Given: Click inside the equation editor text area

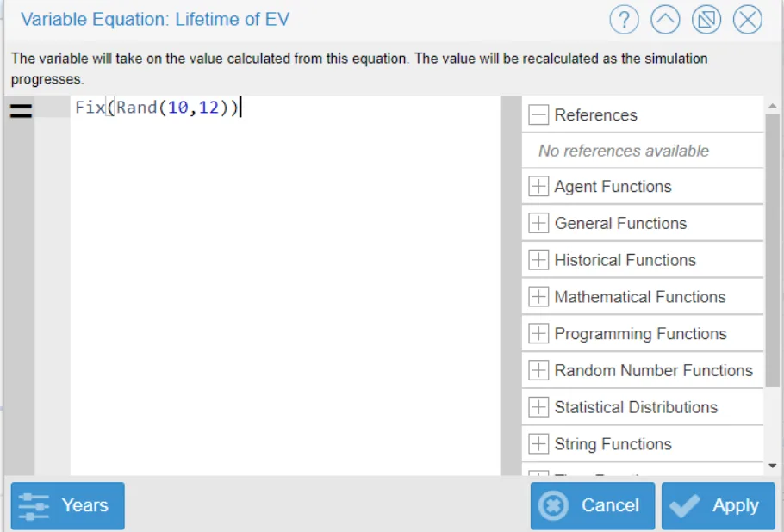Looking at the screenshot, I should [285, 285].
